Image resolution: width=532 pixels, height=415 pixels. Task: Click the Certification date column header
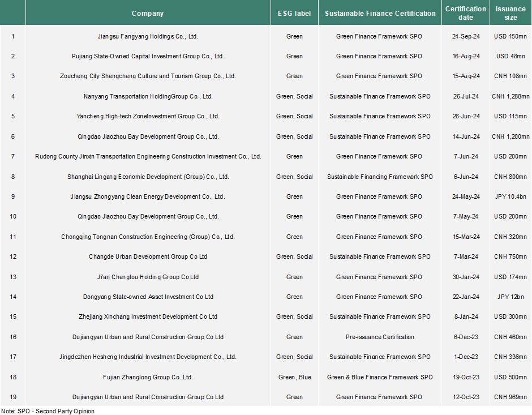pos(465,13)
